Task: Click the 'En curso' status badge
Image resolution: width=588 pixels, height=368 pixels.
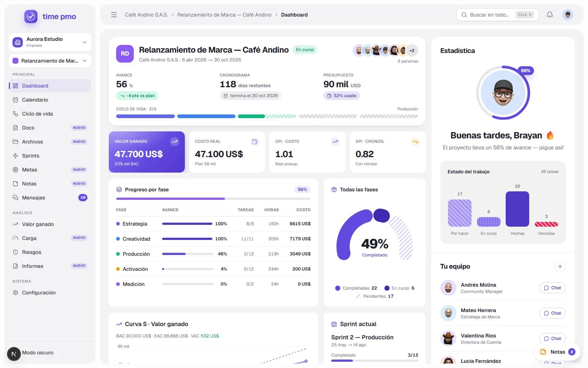Action: tap(305, 50)
